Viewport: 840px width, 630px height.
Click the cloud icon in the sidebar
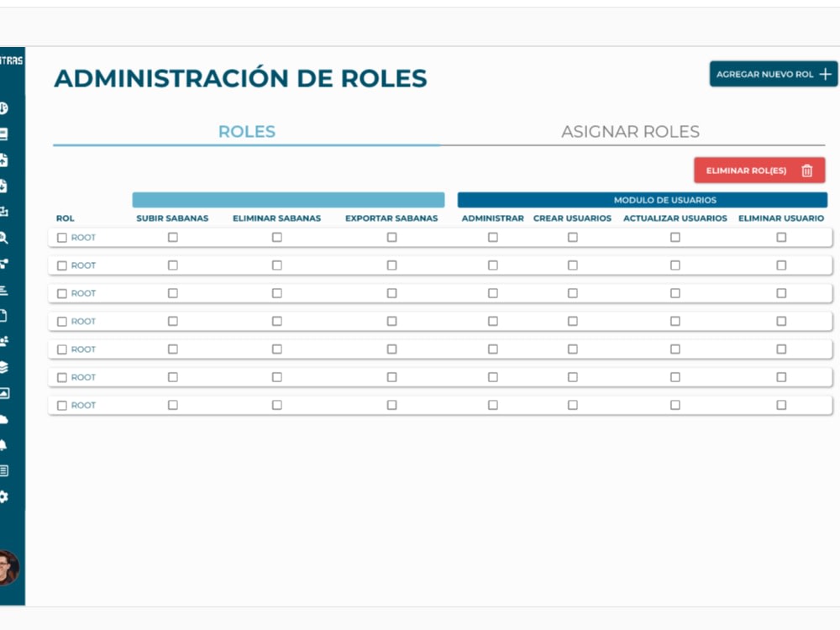(x=3, y=419)
